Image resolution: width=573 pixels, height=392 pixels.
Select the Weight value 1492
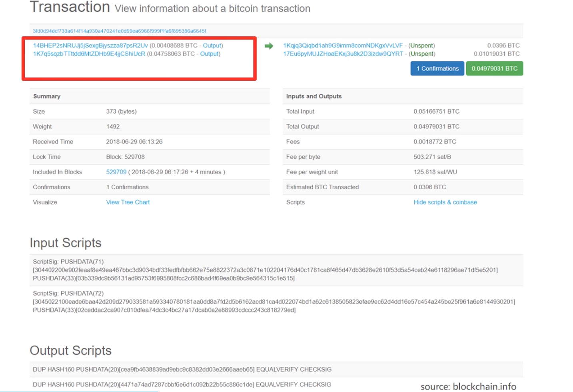113,127
